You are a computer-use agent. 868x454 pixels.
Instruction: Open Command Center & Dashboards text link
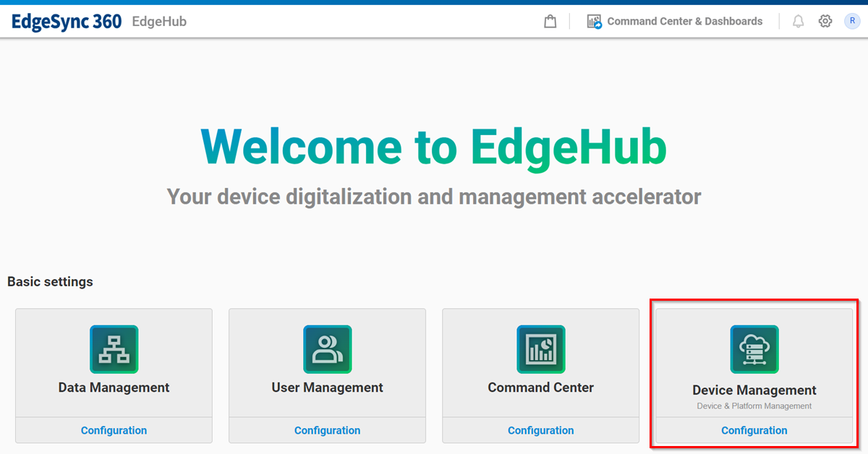(684, 22)
